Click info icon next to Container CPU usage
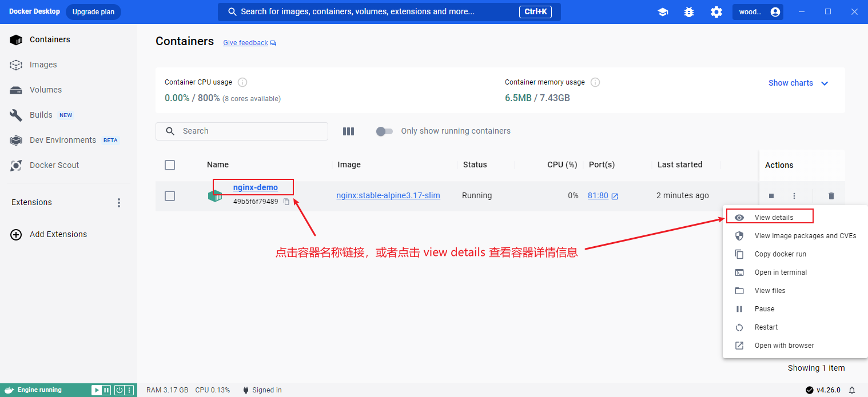868x397 pixels. click(242, 82)
